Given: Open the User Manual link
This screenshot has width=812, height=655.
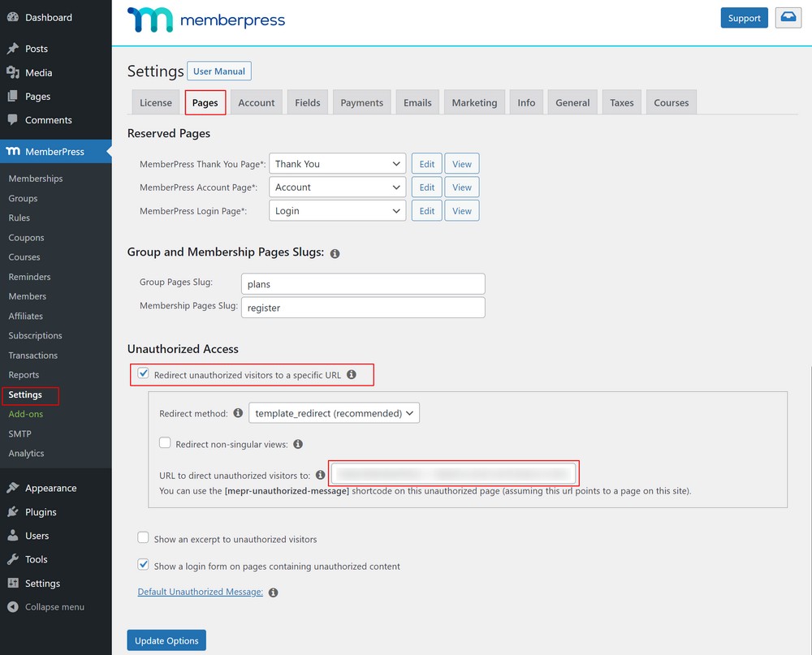Looking at the screenshot, I should (x=219, y=71).
